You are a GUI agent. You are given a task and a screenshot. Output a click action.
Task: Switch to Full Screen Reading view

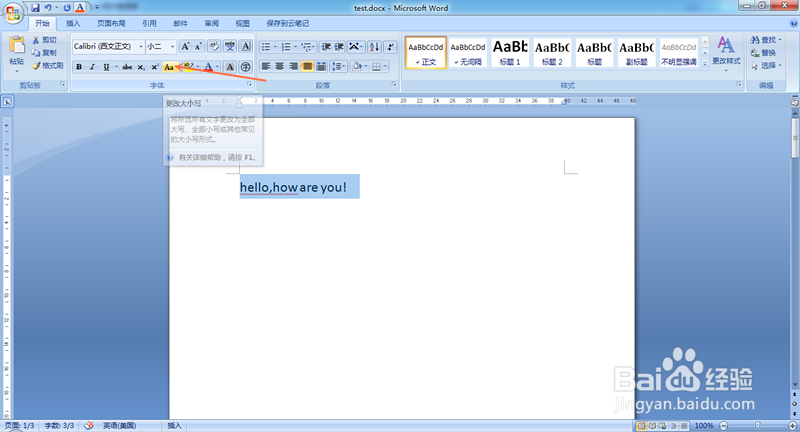652,425
